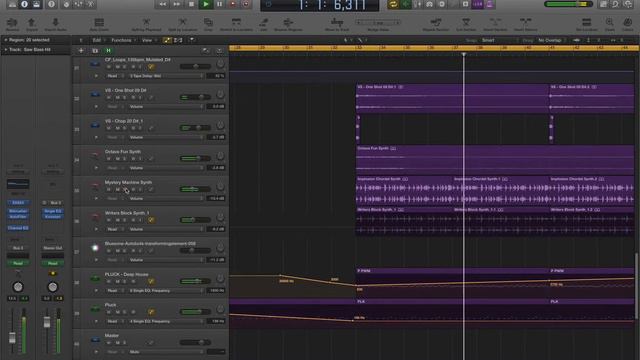640x360 pixels.
Task: Click the Duplicate Track button
Action: point(95,51)
